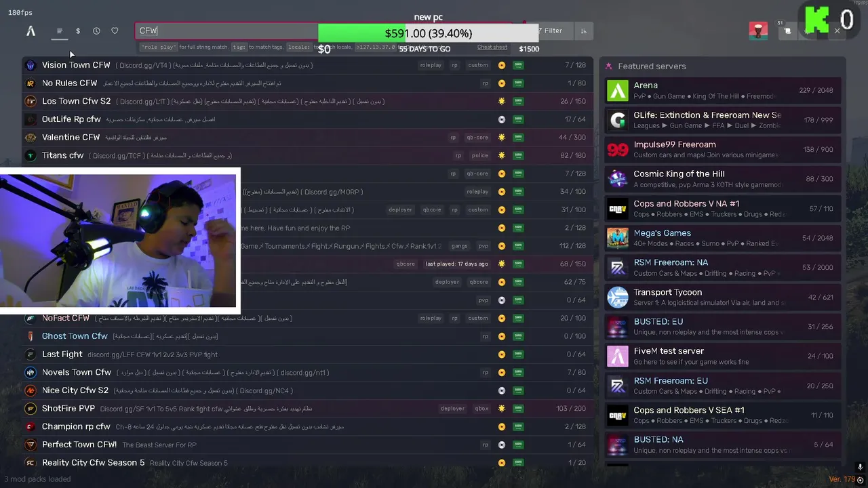Open the Perfect Town CFW! server
This screenshot has height=488, width=868.
point(307,445)
